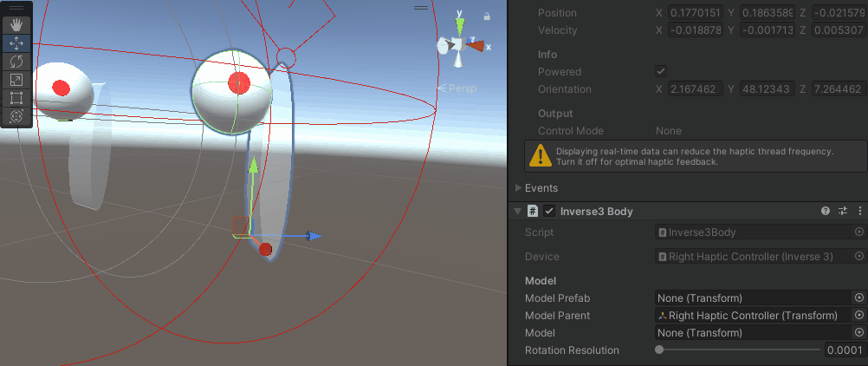Click the gizmo center cube
868x366 pixels.
point(459,44)
